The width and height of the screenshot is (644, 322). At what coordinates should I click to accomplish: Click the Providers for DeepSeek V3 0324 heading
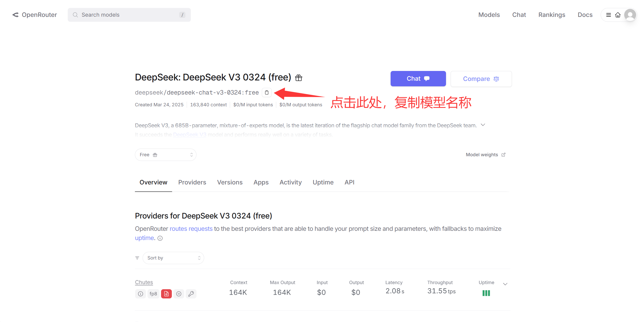coord(203,216)
